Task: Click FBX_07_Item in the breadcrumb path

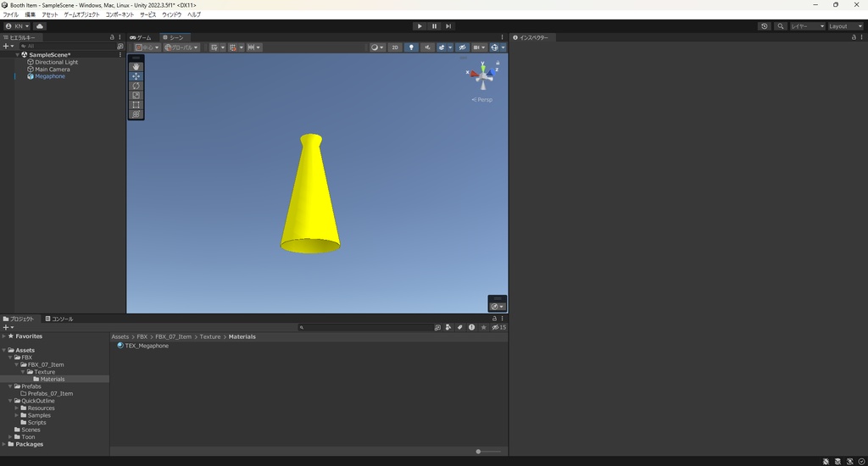Action: tap(173, 336)
